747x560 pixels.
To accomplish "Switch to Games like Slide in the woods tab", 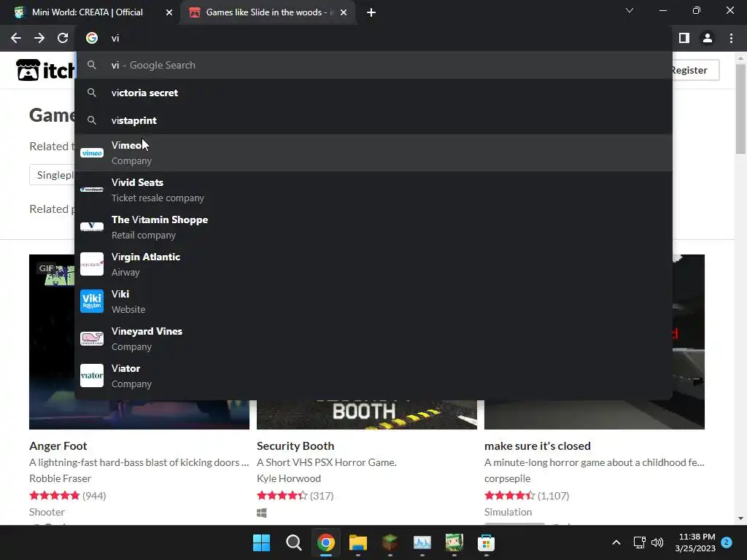I will (267, 12).
